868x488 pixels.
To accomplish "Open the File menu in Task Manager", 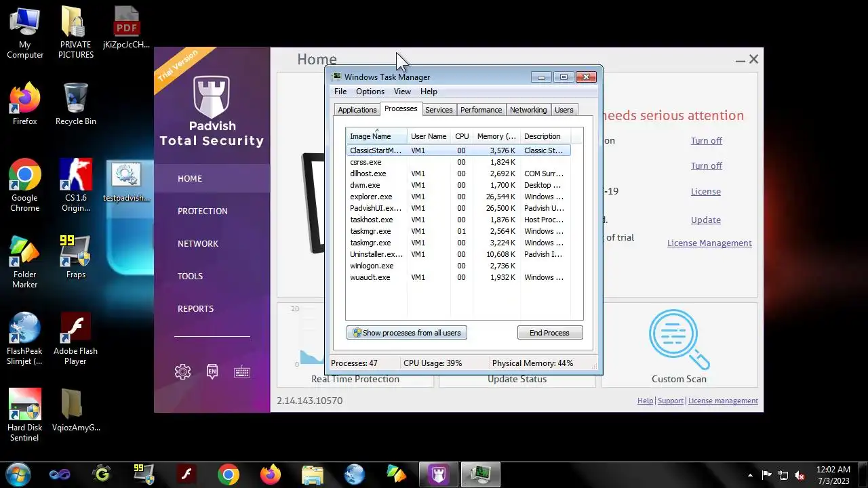I will point(340,91).
